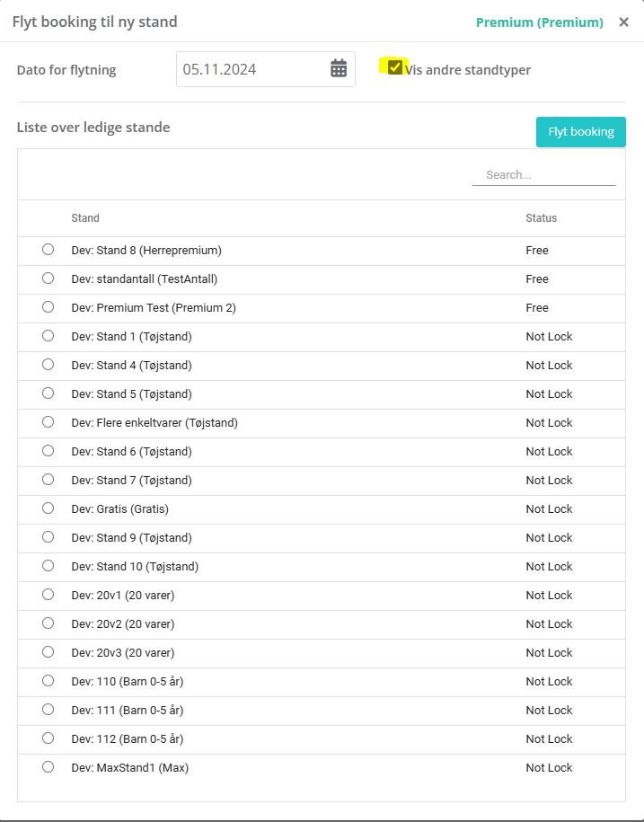Click the date field showing 05.11.2024
Viewport: 644px width, 822px height.
(x=251, y=69)
